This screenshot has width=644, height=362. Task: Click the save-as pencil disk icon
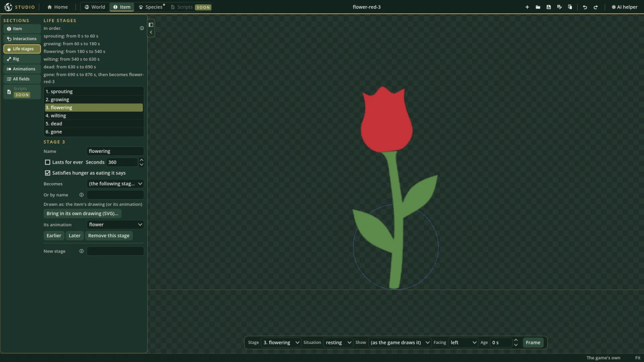(x=559, y=7)
